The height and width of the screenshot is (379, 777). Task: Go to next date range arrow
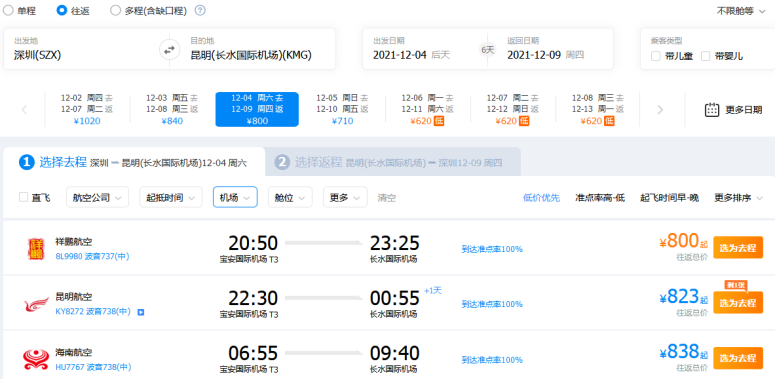point(660,110)
